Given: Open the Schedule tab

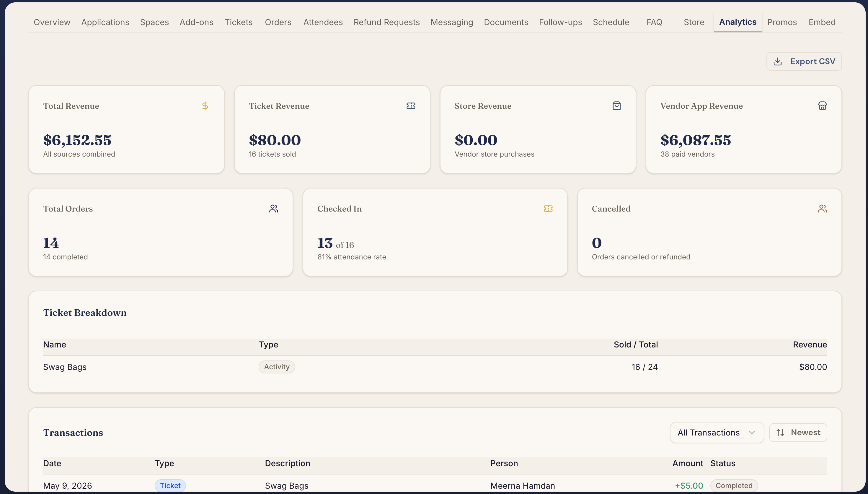Looking at the screenshot, I should pos(611,22).
